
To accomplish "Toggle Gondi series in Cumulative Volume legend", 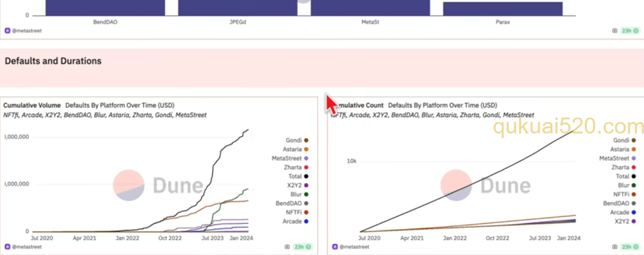I will click(x=297, y=140).
